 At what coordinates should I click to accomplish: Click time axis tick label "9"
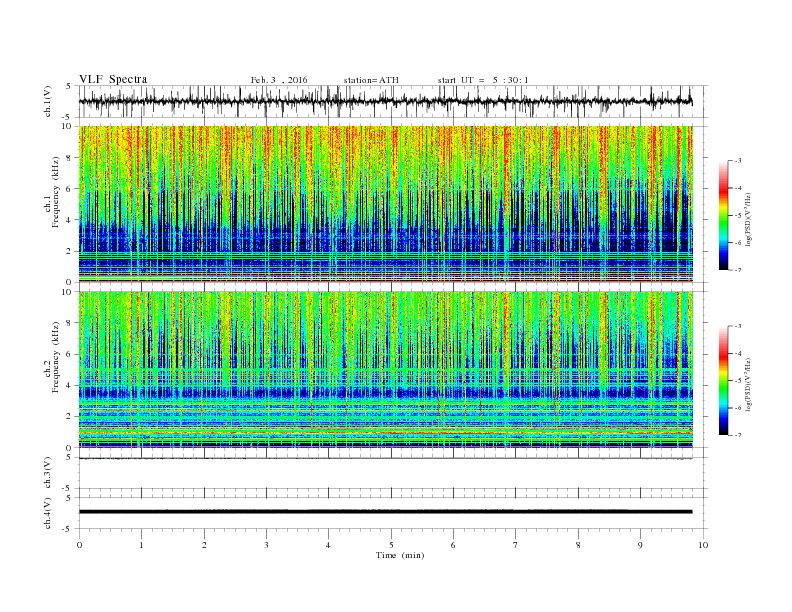click(640, 545)
